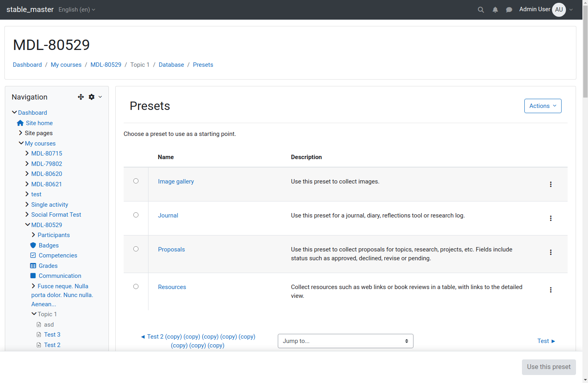
Task: Click the Test 2 activity icon
Action: [39, 345]
